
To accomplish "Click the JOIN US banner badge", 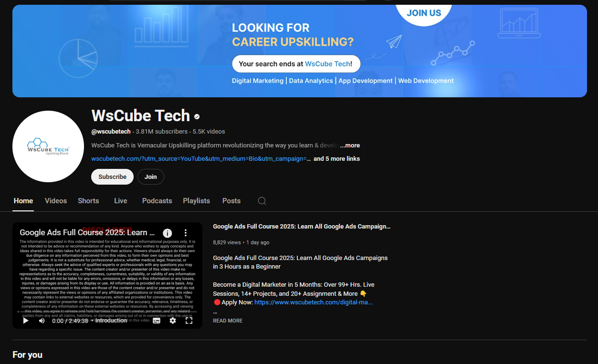I will (424, 13).
